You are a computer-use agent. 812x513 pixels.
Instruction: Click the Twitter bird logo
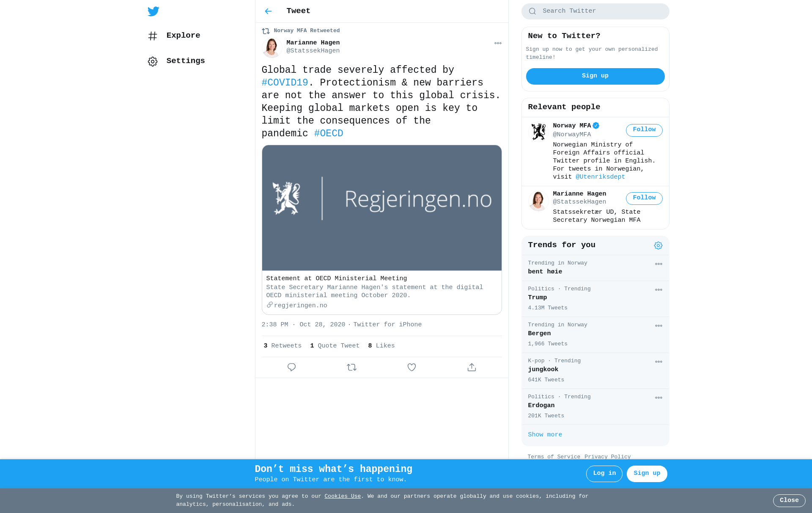pos(153,11)
